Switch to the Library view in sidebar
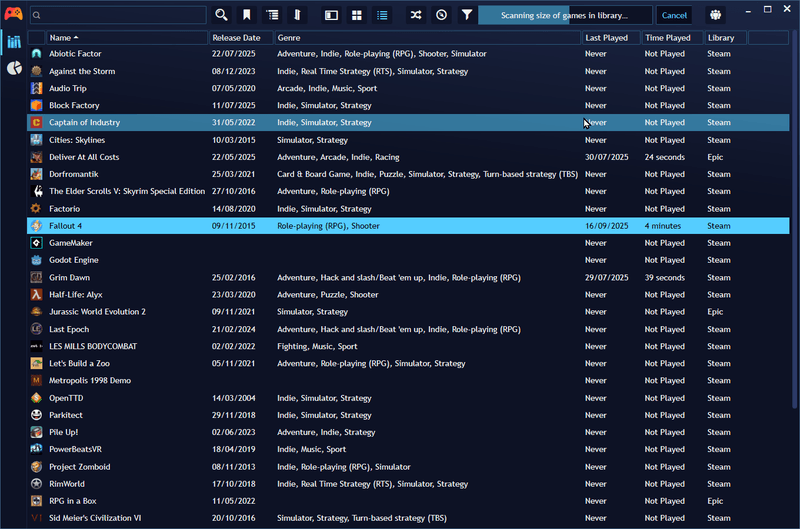 click(14, 42)
